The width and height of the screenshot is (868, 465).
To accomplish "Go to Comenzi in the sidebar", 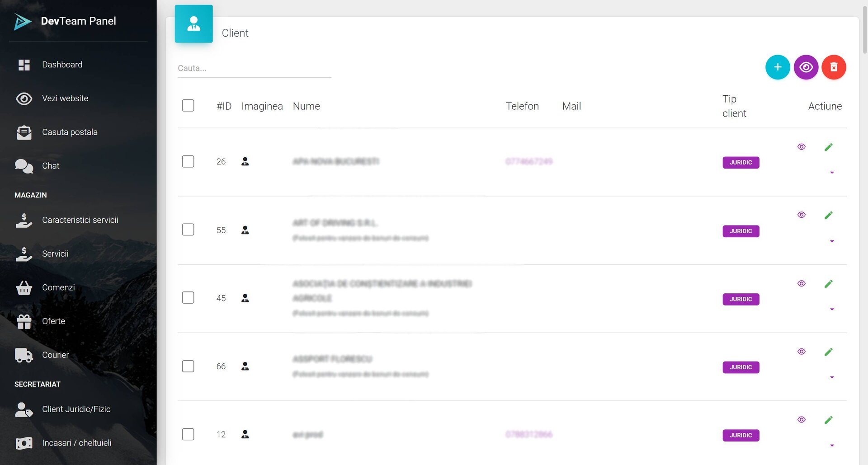I will (58, 287).
